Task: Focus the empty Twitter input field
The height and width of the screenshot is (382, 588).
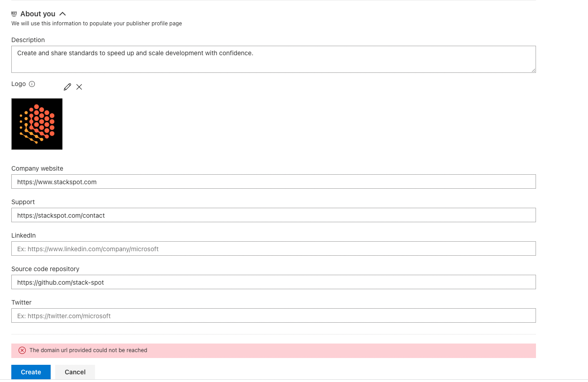Action: tap(274, 315)
